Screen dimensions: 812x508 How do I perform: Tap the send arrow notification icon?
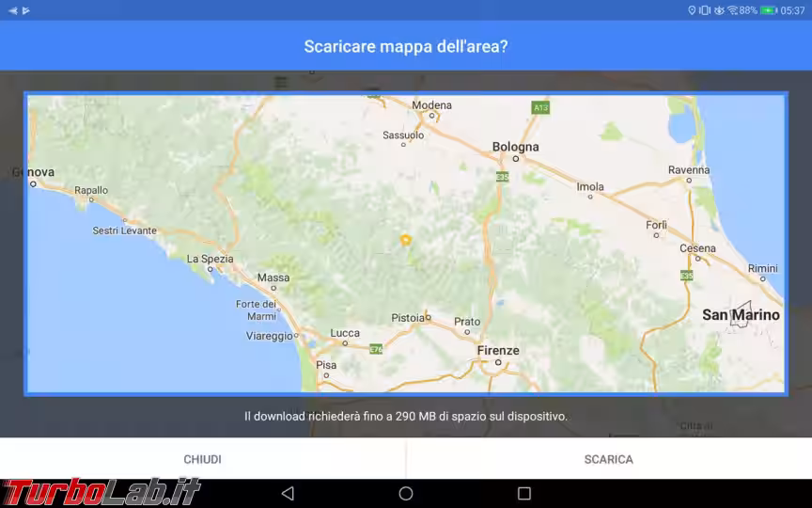click(13, 10)
